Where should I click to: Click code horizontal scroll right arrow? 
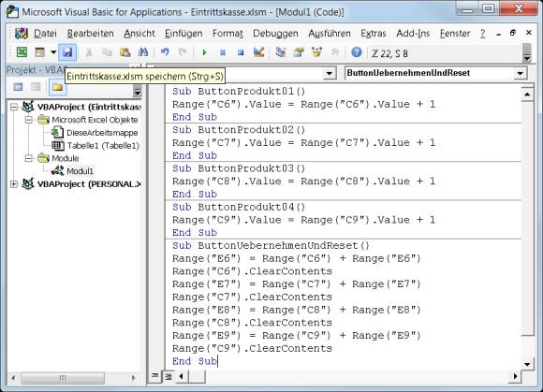[x=515, y=376]
